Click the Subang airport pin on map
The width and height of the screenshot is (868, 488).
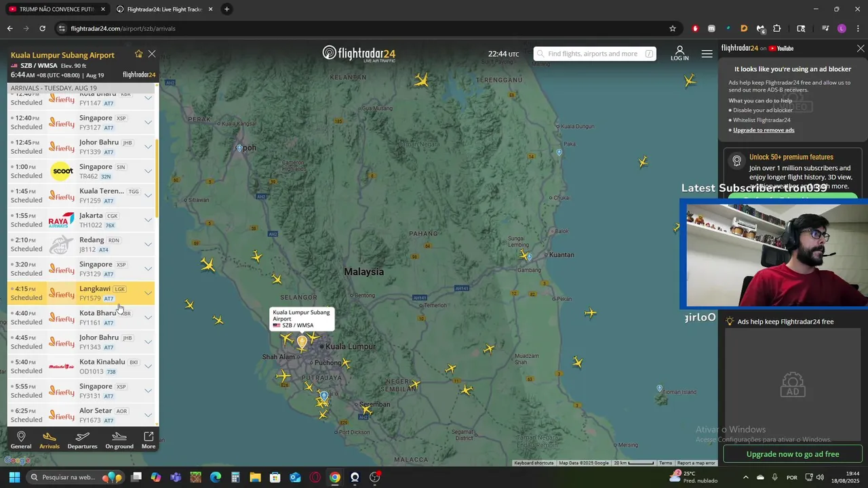coord(302,343)
